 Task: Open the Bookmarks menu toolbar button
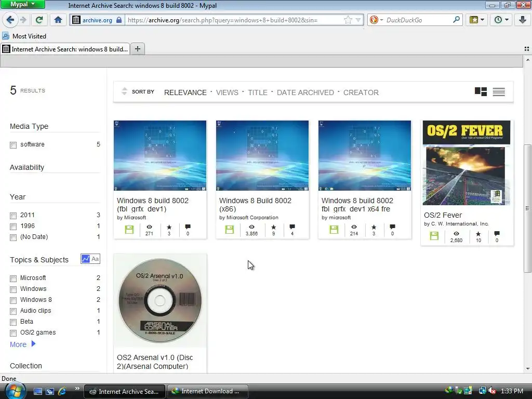pos(477,20)
